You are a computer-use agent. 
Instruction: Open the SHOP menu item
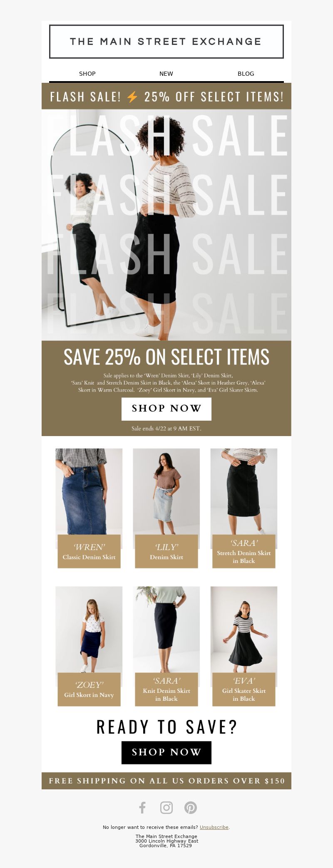[x=87, y=74]
